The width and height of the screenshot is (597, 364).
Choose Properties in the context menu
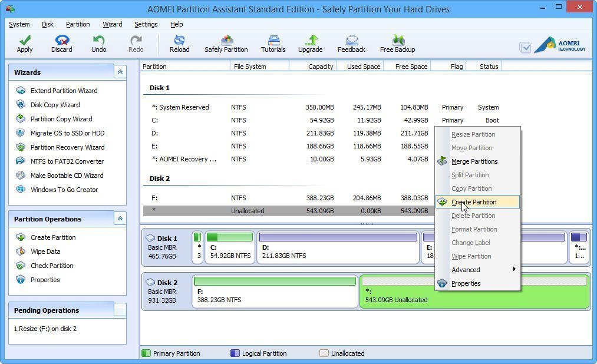point(477,283)
